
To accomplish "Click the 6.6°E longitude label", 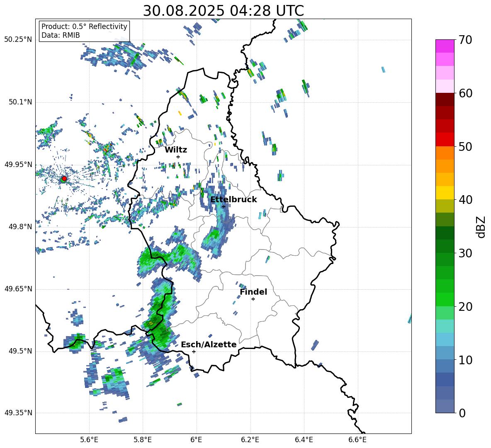I will (357, 440).
